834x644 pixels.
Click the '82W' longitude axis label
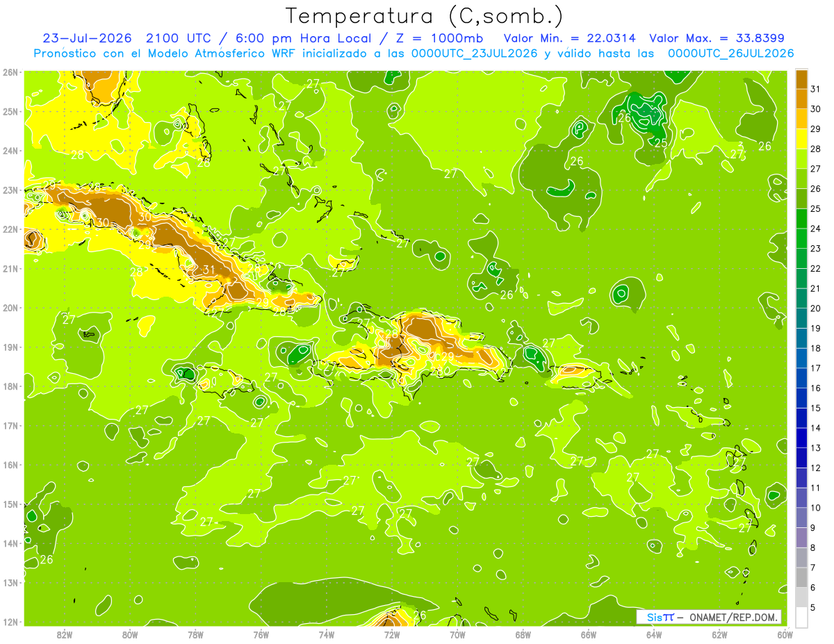click(65, 634)
